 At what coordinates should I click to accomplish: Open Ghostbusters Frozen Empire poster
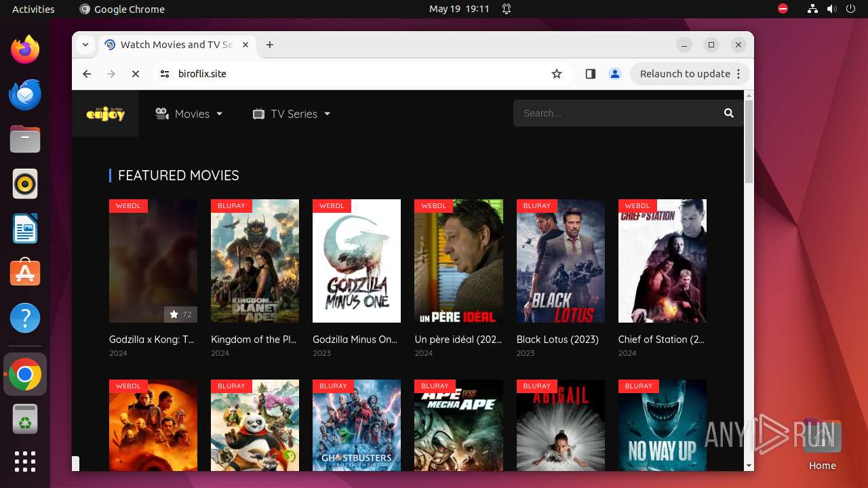click(x=357, y=426)
